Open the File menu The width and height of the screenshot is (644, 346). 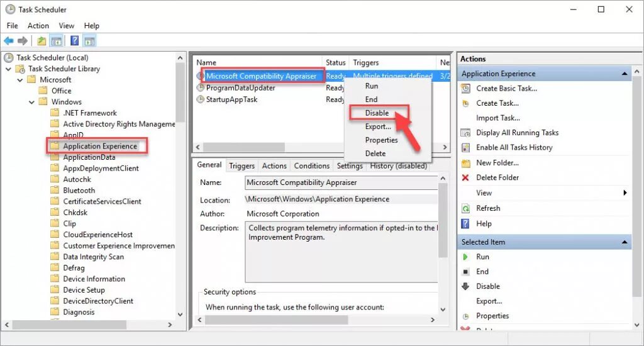pyautogui.click(x=13, y=25)
